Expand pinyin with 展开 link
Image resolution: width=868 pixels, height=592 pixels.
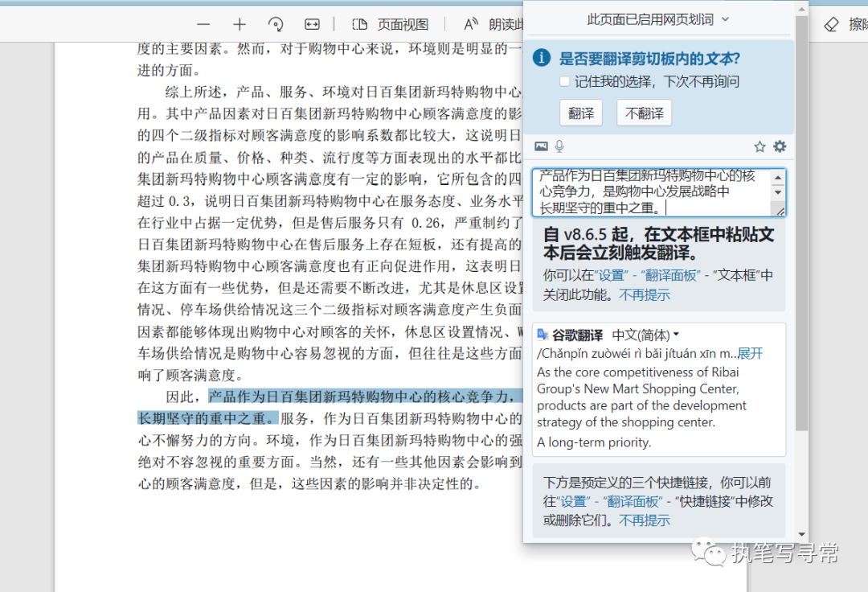click(750, 353)
